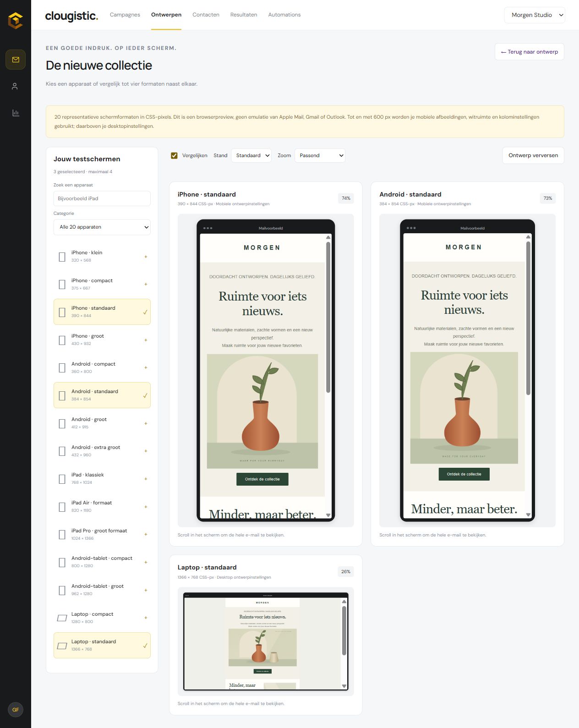The height and width of the screenshot is (728, 579).
Task: Add Android · groot with its plus icon
Action: coord(146,423)
